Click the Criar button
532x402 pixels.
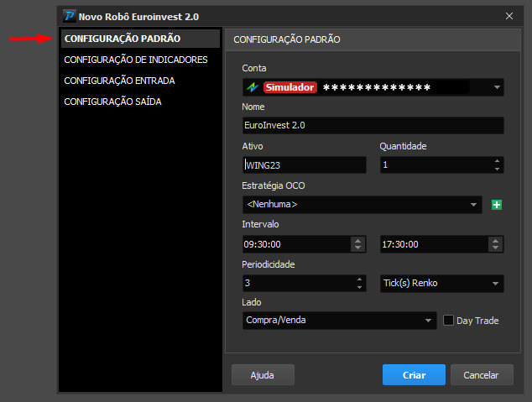(414, 375)
